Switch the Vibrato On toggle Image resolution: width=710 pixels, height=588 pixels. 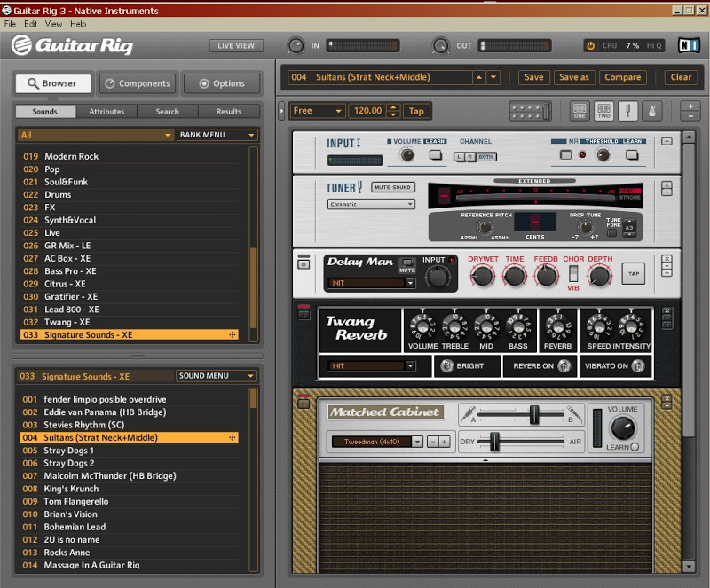(637, 365)
